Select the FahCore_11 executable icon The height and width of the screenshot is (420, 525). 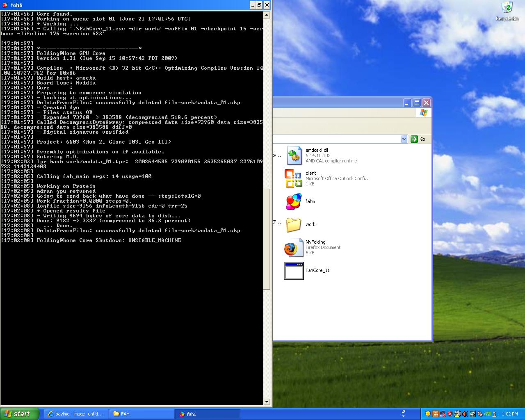[294, 271]
